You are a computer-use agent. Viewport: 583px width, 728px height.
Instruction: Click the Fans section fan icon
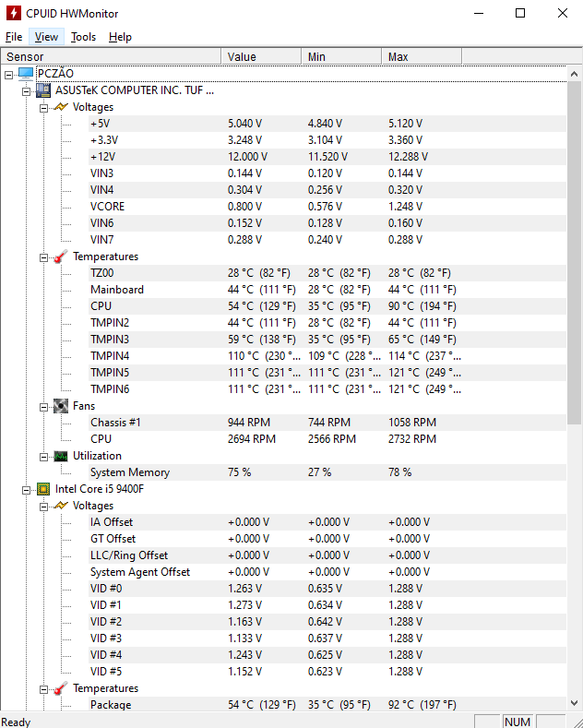click(x=61, y=406)
